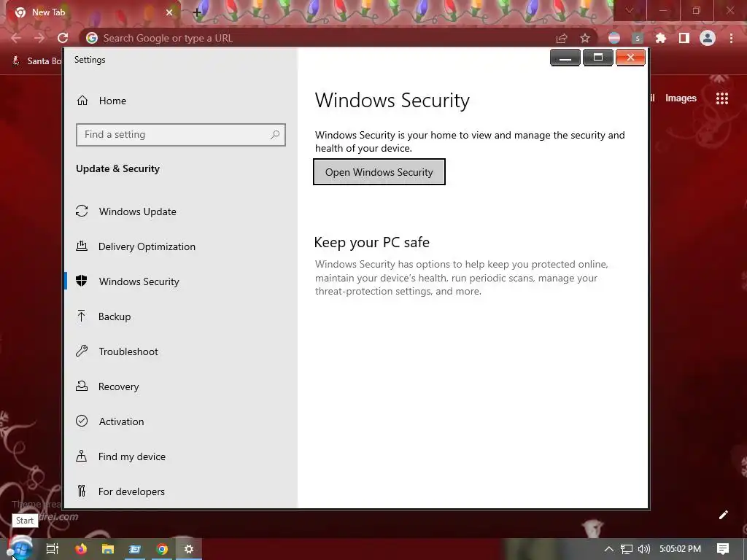Click the gray S extension icon

[638, 38]
